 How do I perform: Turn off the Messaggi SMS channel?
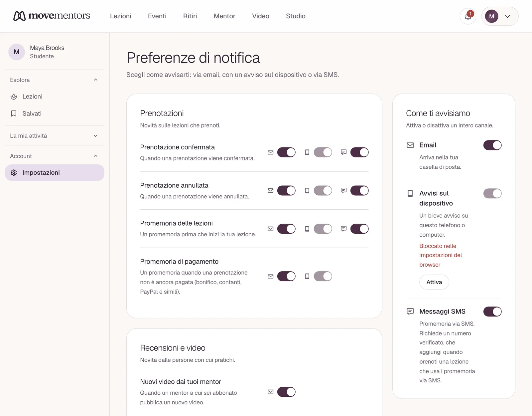(x=492, y=312)
